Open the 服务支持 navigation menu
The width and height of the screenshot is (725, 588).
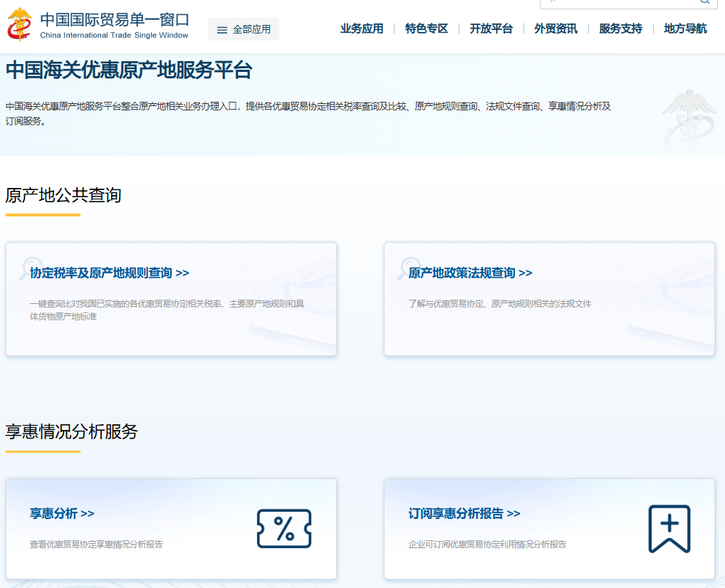pos(620,28)
